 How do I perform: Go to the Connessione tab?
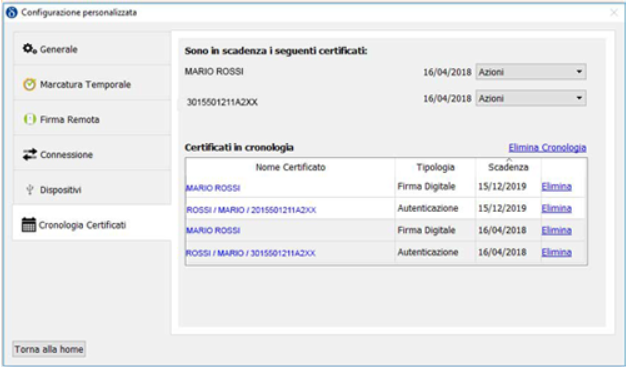[x=92, y=154]
